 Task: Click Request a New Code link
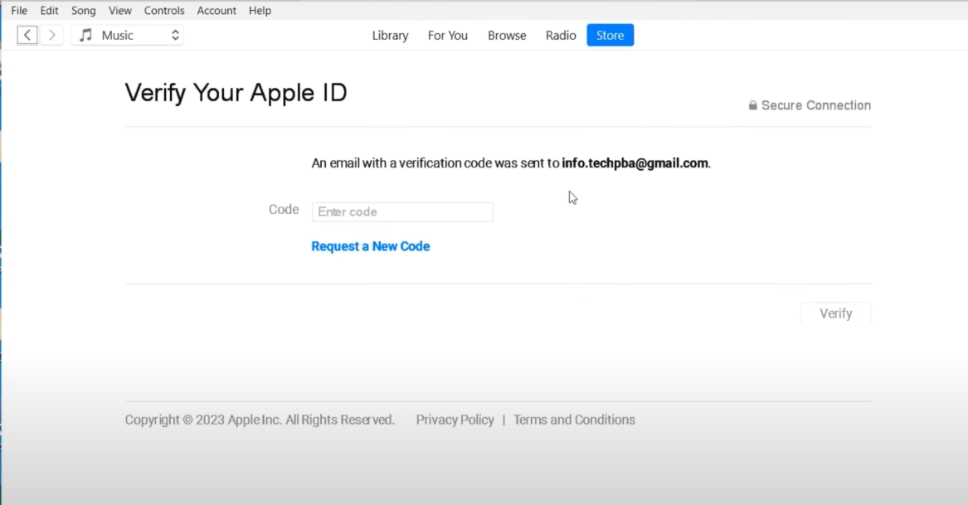pyautogui.click(x=370, y=246)
